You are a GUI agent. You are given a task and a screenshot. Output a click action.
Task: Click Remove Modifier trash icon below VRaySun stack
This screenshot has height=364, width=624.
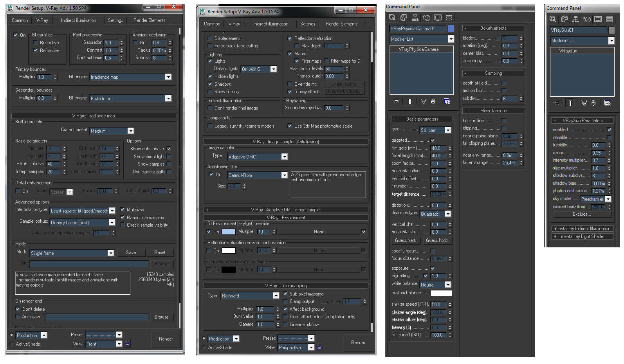593,103
